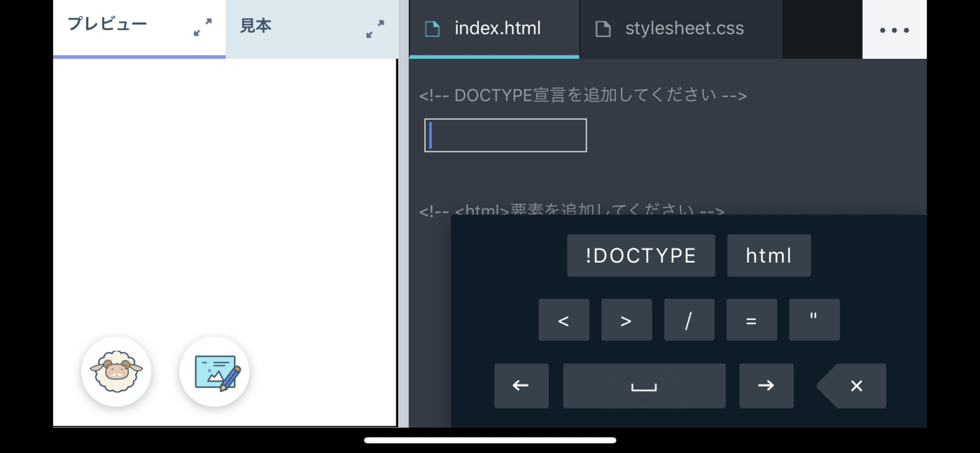
Task: Tap the sheep mascot hint icon
Action: pos(116,372)
